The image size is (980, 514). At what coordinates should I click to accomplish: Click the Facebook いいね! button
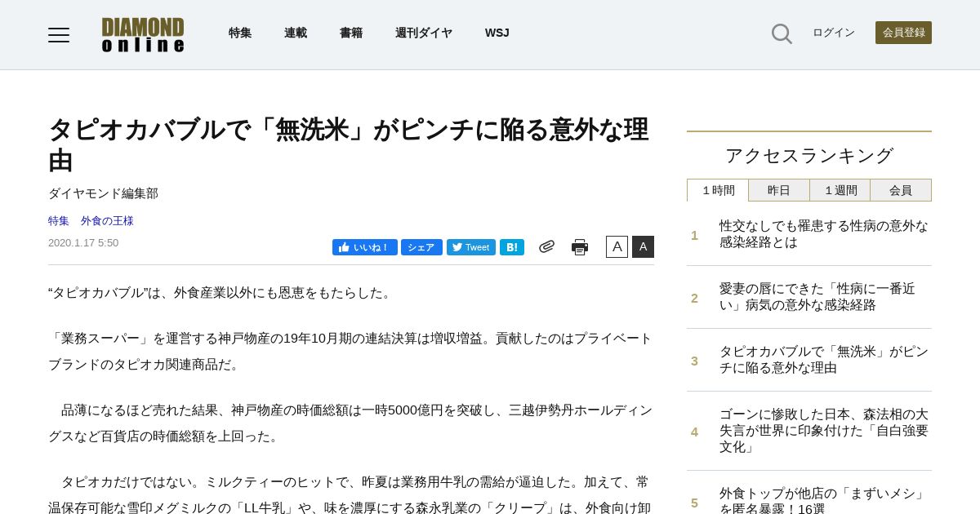tap(364, 247)
